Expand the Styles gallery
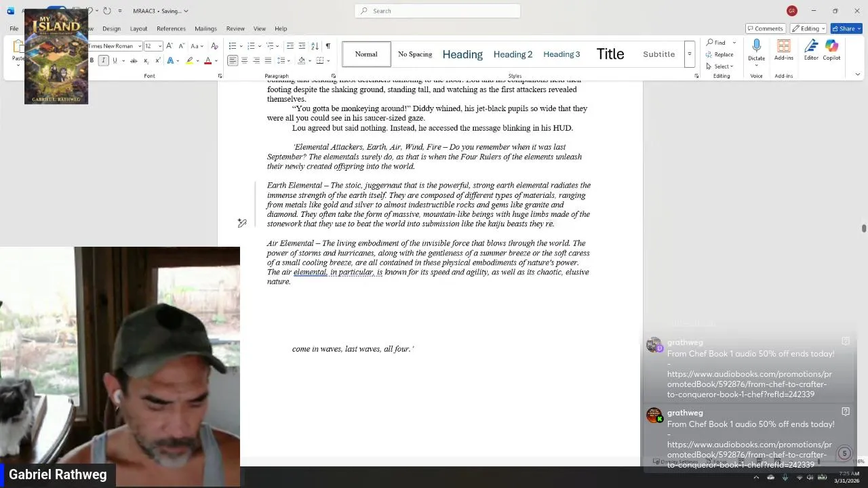Image resolution: width=868 pixels, height=488 pixels. click(x=689, y=54)
